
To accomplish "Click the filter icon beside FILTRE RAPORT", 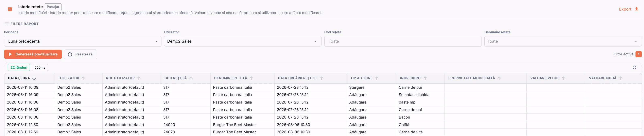I will point(6,24).
